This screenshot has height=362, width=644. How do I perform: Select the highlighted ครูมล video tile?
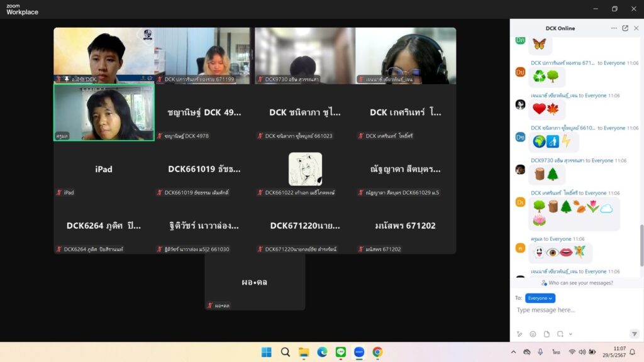click(104, 112)
